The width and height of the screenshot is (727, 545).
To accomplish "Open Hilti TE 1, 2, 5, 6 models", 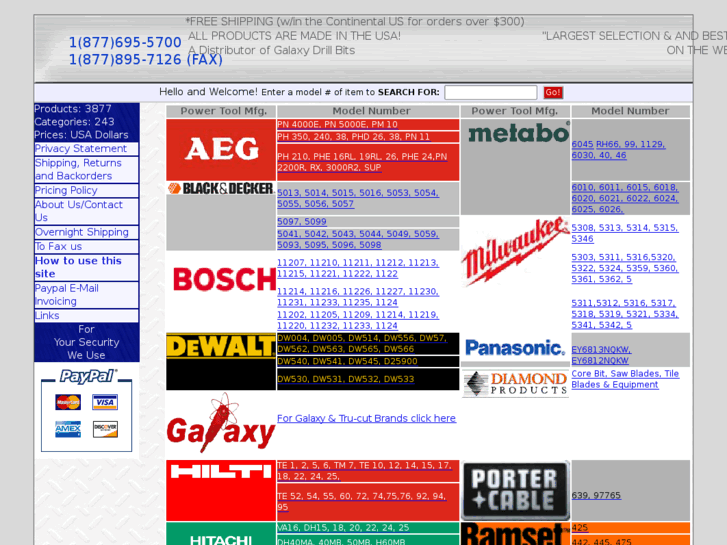I will click(364, 471).
